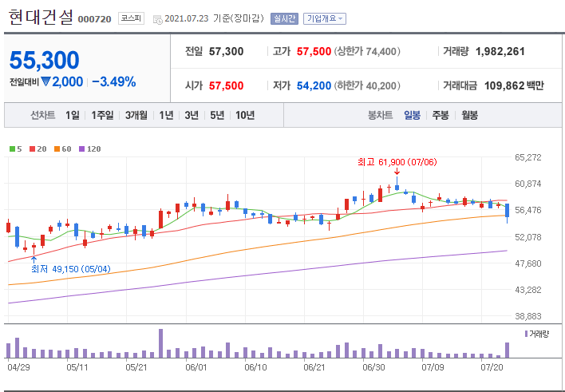Click the red 20-day moving average swatch
This screenshot has height=392, width=565.
tap(32, 149)
